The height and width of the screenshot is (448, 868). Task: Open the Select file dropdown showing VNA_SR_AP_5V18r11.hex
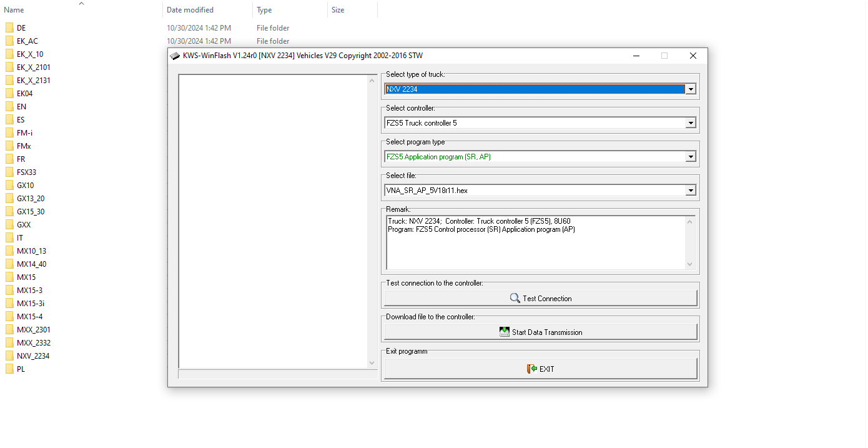click(x=690, y=190)
